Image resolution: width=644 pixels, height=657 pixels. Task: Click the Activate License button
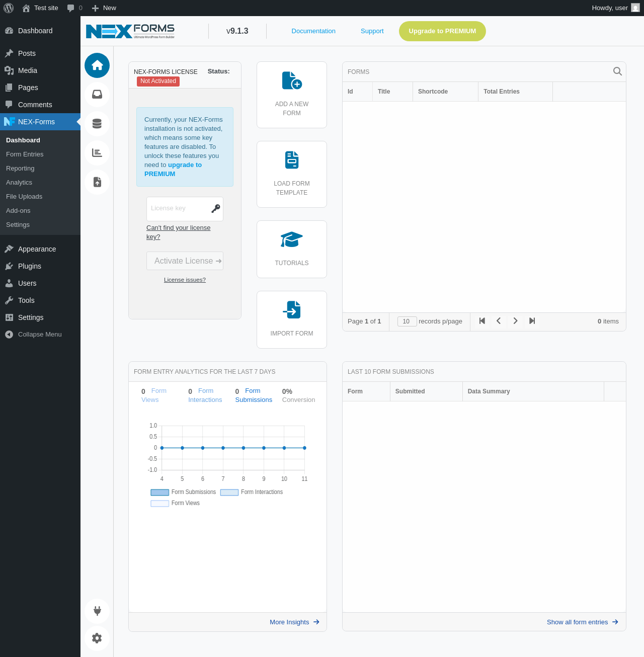click(185, 261)
